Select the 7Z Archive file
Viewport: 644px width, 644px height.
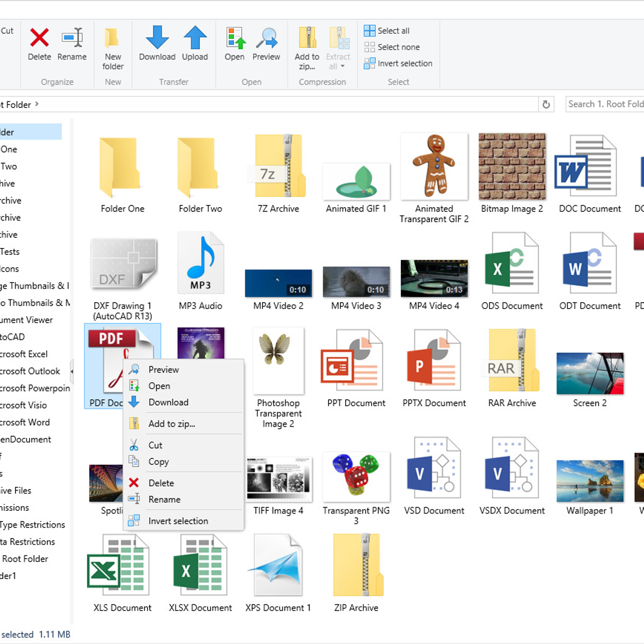pos(278,174)
